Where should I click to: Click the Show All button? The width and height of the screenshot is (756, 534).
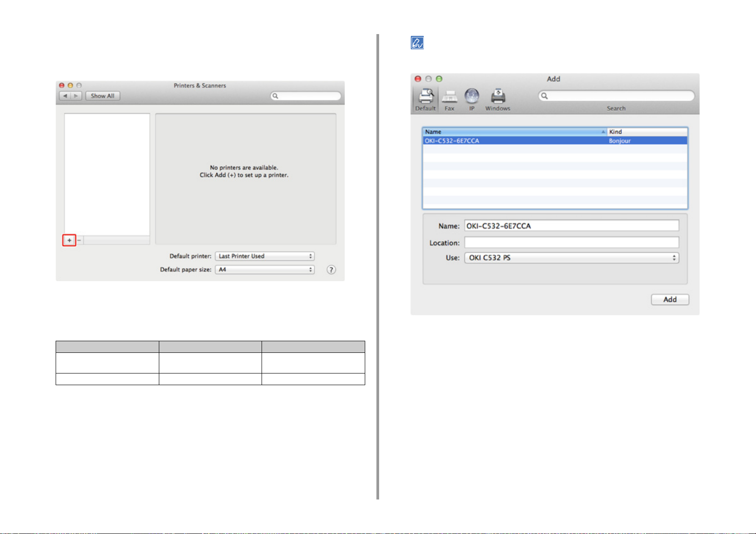click(x=103, y=96)
